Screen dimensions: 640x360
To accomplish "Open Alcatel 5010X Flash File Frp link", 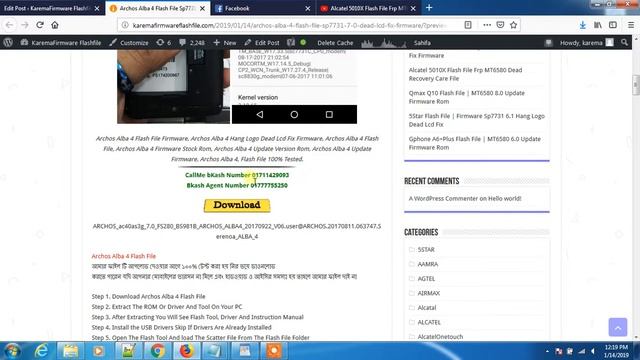I will point(465,74).
